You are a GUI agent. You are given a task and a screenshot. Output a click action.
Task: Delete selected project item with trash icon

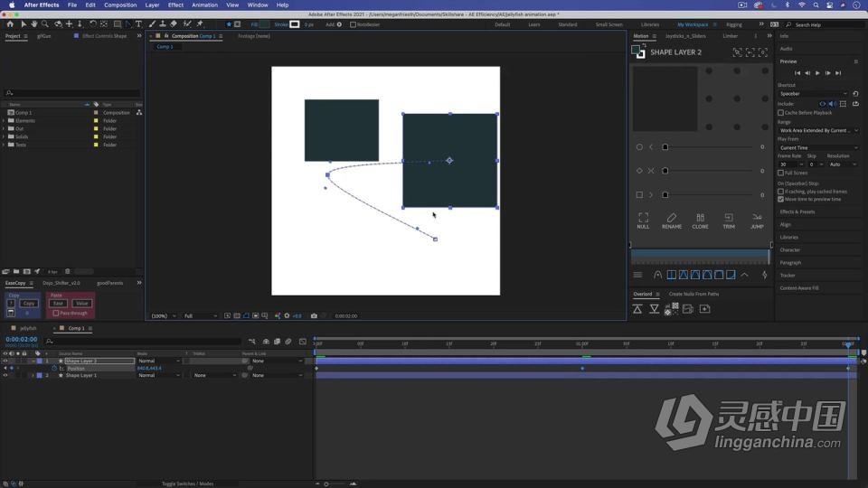68,272
